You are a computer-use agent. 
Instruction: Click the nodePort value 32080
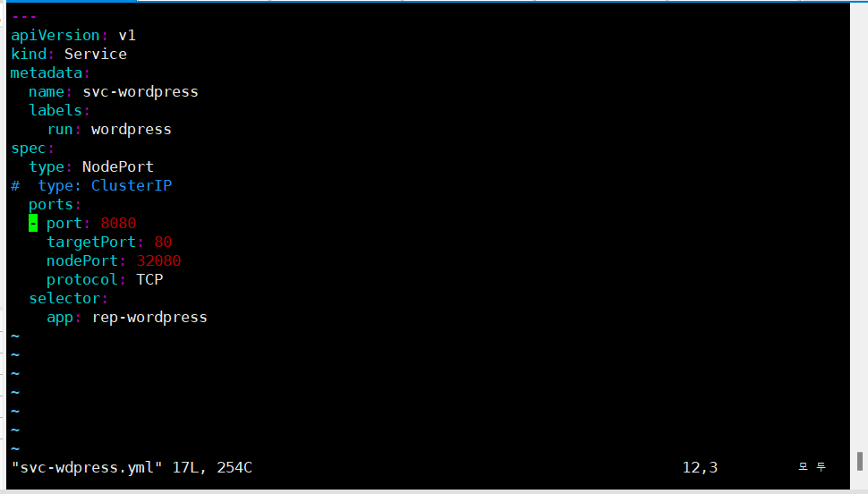coord(158,260)
